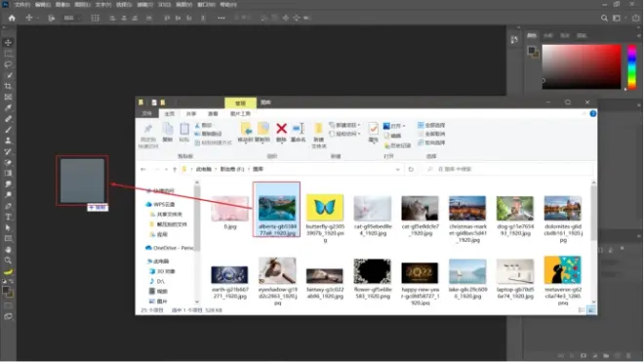Expand the 移动到 (Move to) dropdown

[x=246, y=143]
